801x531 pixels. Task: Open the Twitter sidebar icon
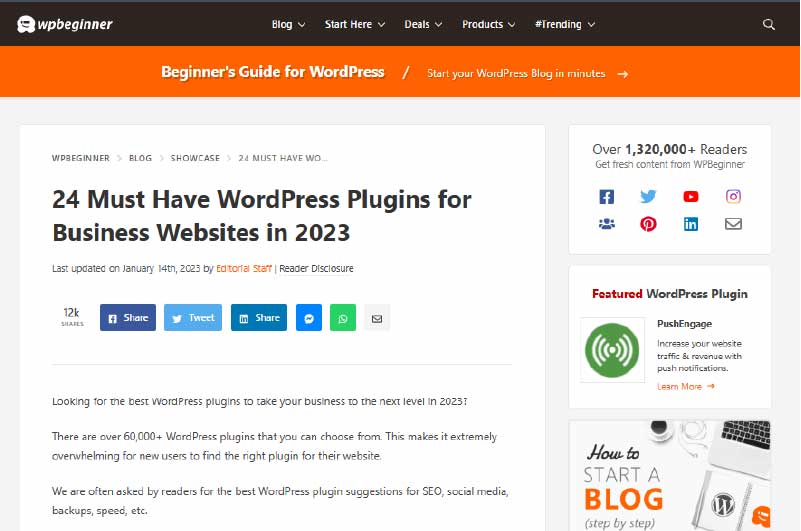click(x=648, y=197)
